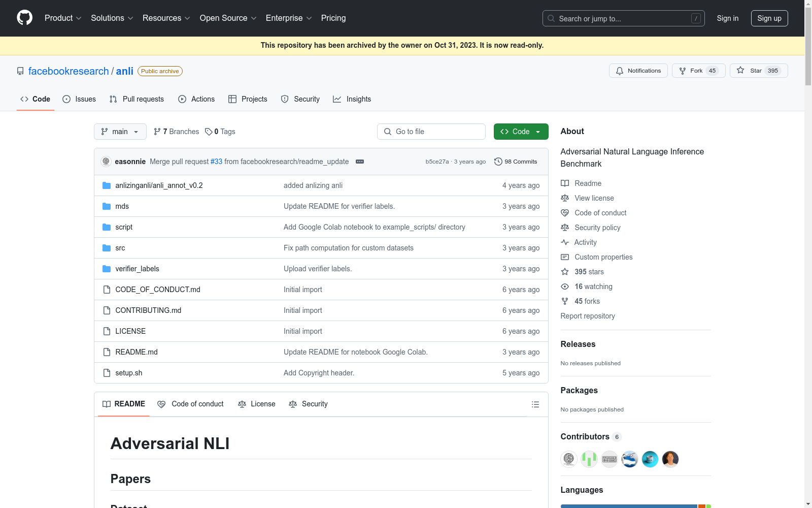Open the facebookresearch owner link
The image size is (812, 508).
click(x=69, y=71)
